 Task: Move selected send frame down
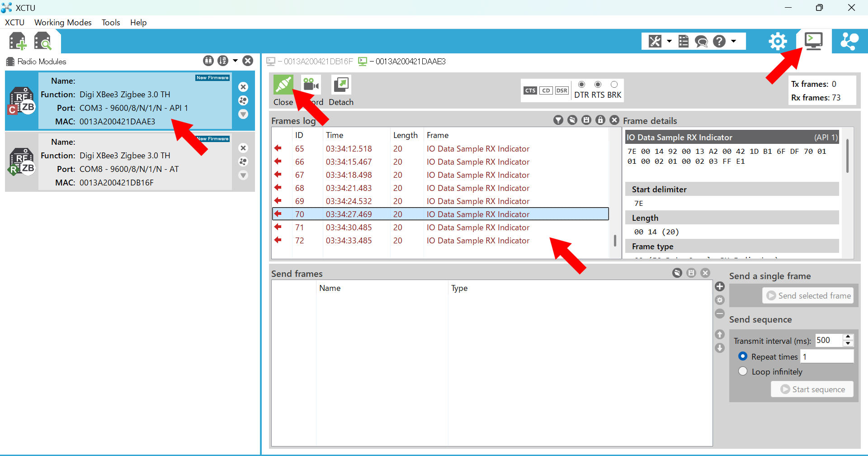[720, 348]
